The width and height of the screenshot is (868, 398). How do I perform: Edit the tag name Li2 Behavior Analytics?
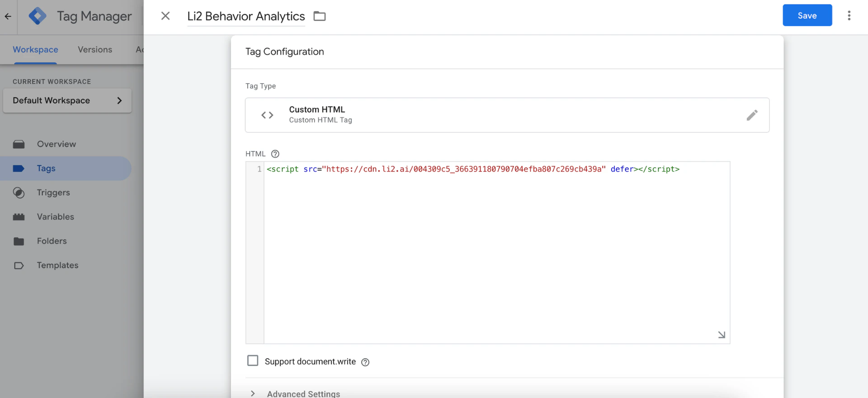click(x=246, y=16)
